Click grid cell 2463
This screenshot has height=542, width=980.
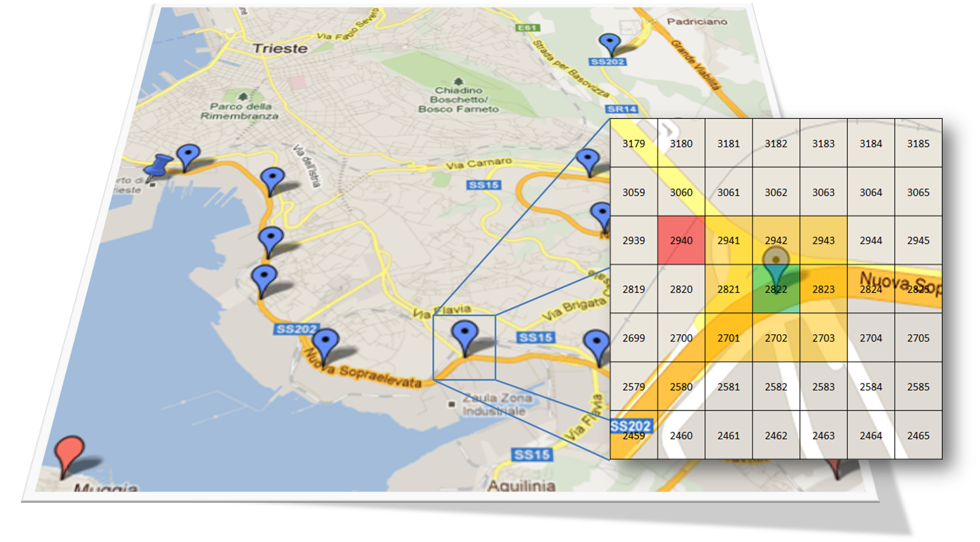coord(823,435)
